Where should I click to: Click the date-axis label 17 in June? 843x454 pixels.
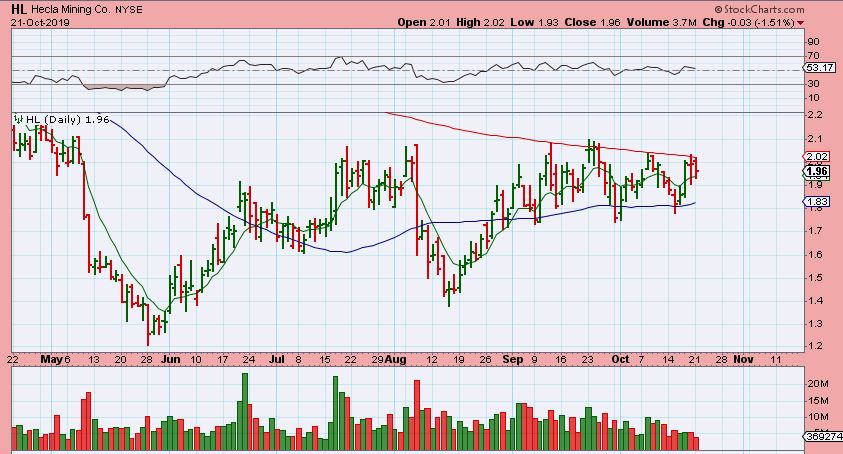click(222, 360)
